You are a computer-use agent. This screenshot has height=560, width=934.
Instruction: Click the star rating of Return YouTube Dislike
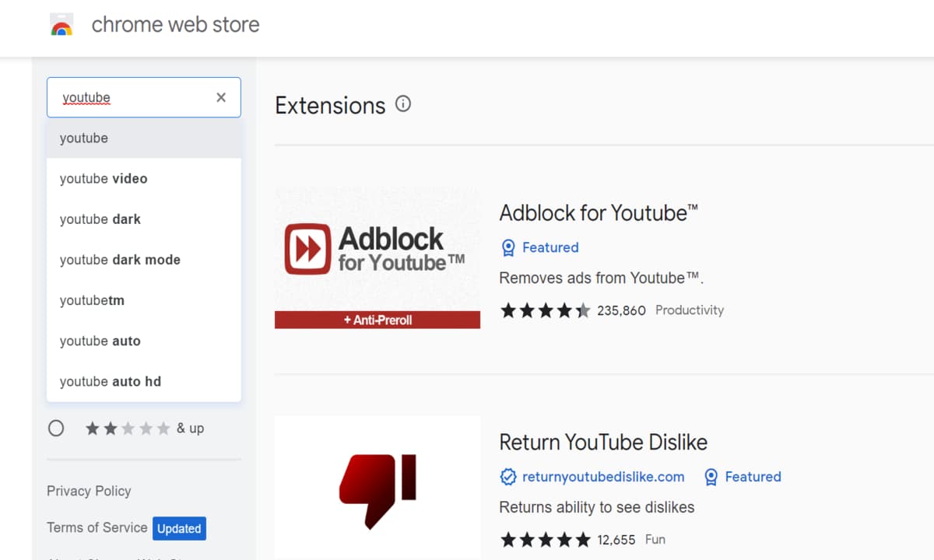[545, 539]
